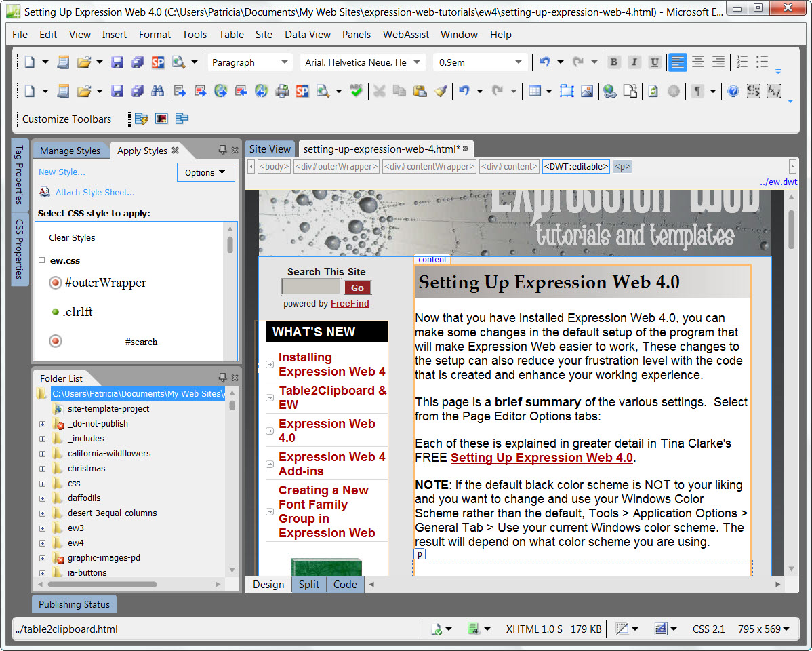Click the Insert Layer icon
The width and height of the screenshot is (812, 651).
coord(567,92)
